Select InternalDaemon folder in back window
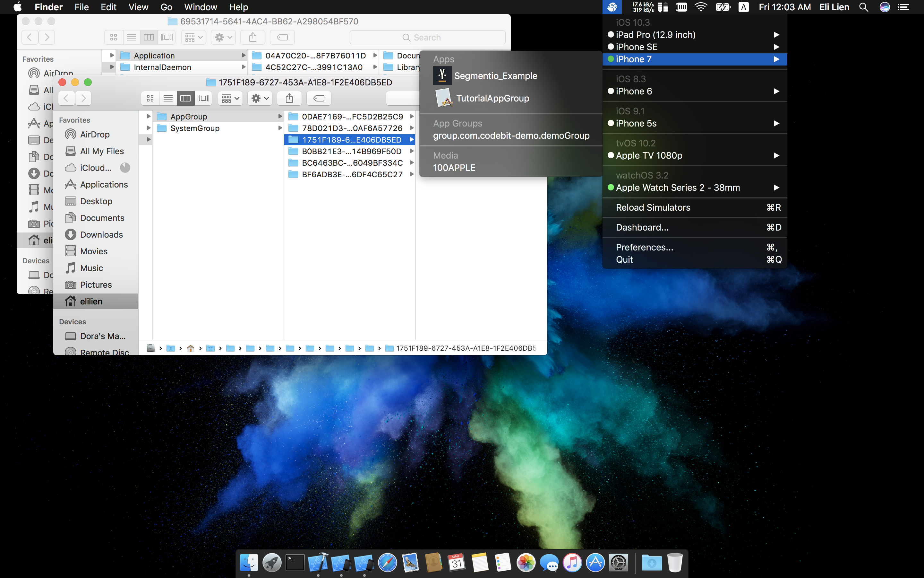This screenshot has width=924, height=578. click(x=182, y=67)
